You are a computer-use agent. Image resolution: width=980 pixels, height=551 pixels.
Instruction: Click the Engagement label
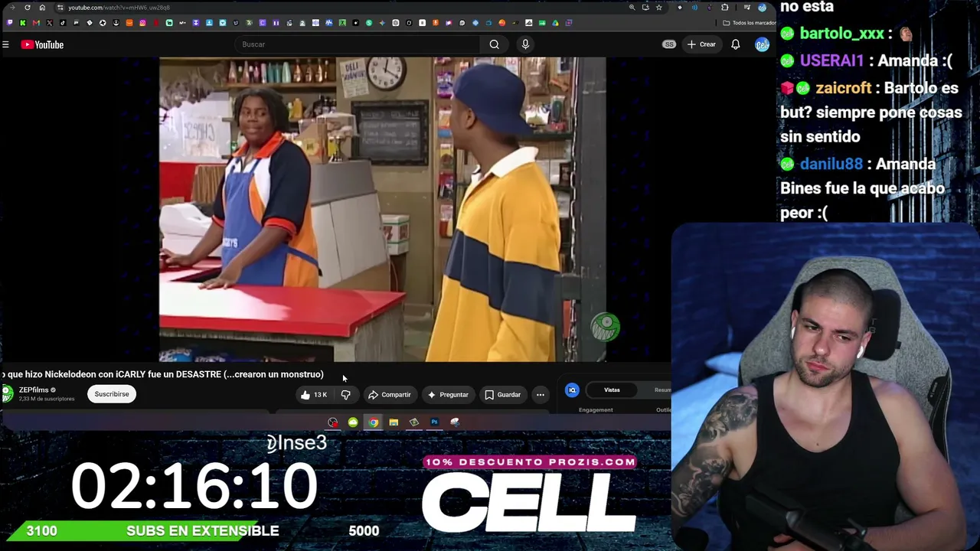pos(596,410)
